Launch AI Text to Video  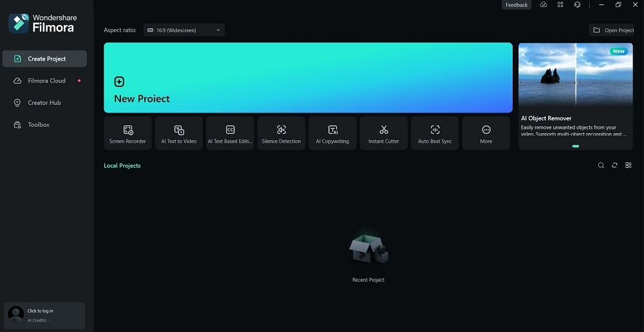(x=178, y=133)
